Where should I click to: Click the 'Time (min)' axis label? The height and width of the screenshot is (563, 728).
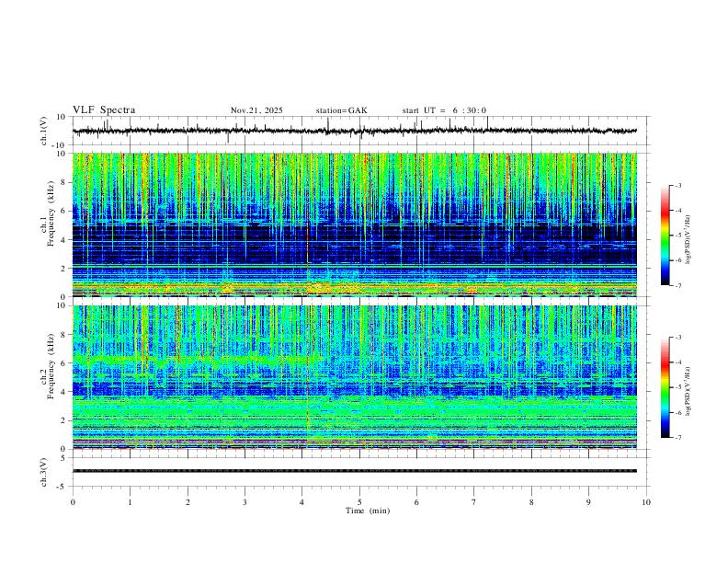tap(368, 511)
